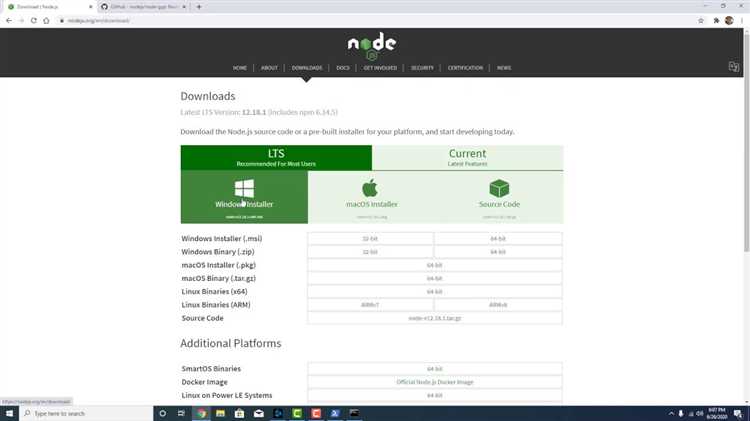Open the Chrome extensions puzzle icon
Image resolution: width=750 pixels, height=421 pixels.
click(x=715, y=20)
